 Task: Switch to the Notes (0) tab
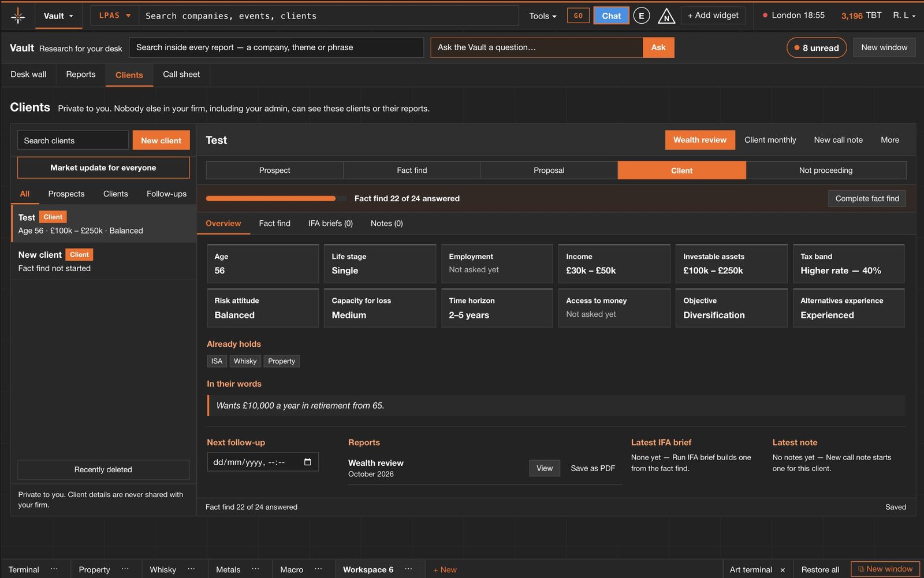point(386,224)
